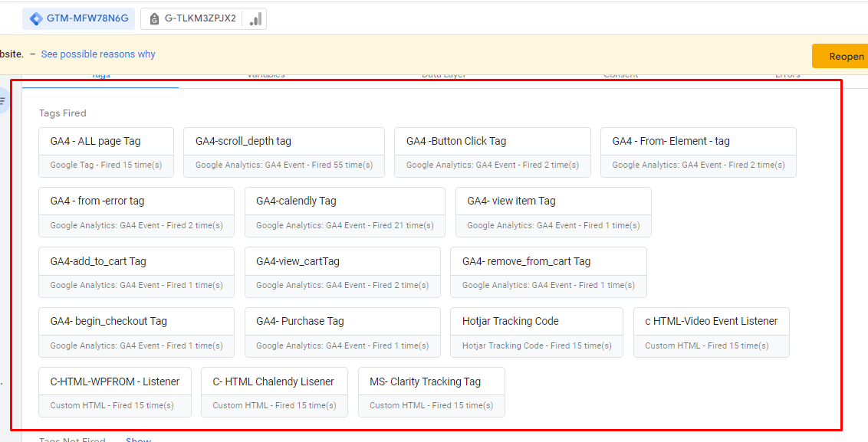Screen dimensions: 868x442
Task: View the 'GA4 - from -error tag' card
Action: [136, 212]
